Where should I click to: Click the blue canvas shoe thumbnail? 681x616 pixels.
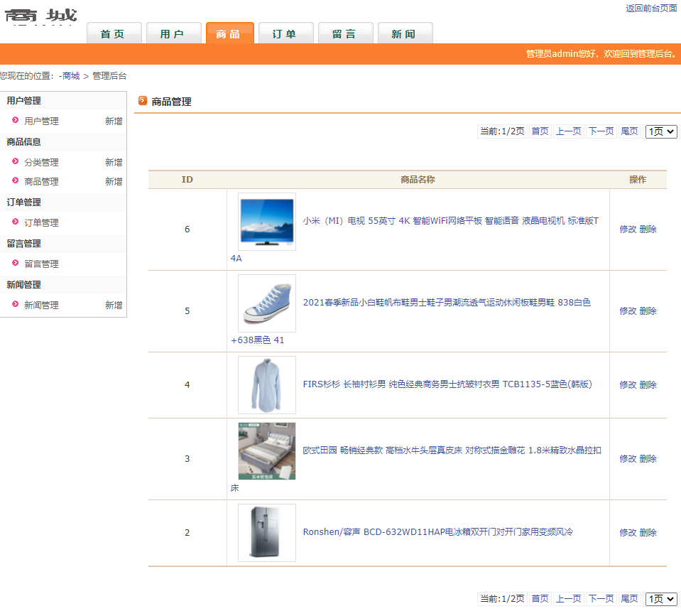267,303
